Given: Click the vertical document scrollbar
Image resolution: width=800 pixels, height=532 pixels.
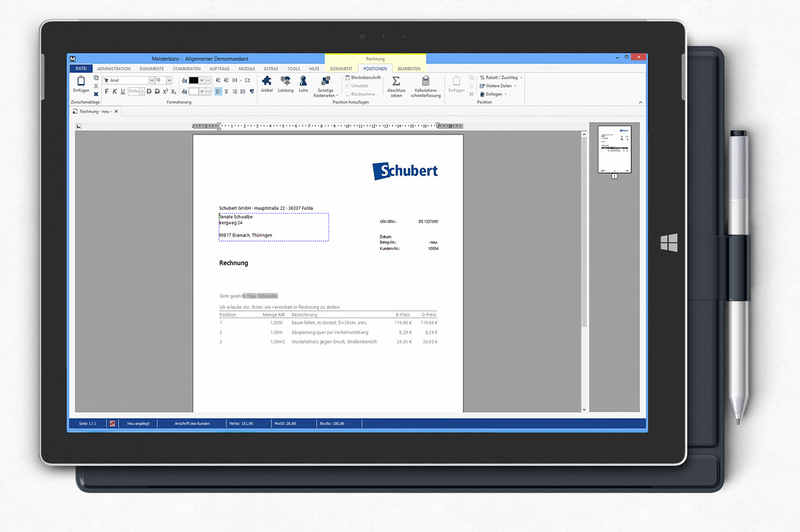Looking at the screenshot, I should click(584, 271).
